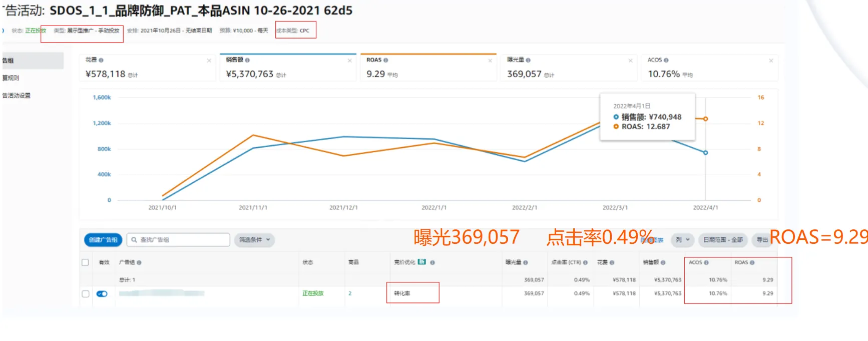Click info icon next to 广告组 column header

(x=139, y=262)
